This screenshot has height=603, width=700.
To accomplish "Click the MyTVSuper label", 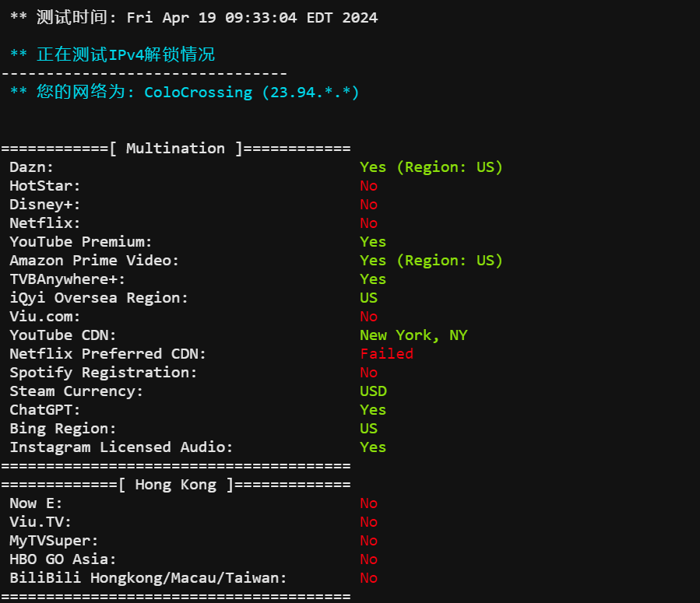I will [54, 541].
